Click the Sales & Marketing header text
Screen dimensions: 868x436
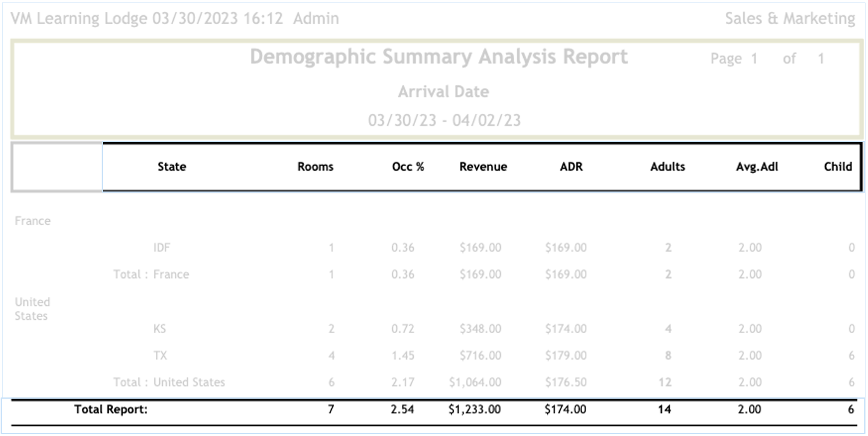(x=790, y=19)
